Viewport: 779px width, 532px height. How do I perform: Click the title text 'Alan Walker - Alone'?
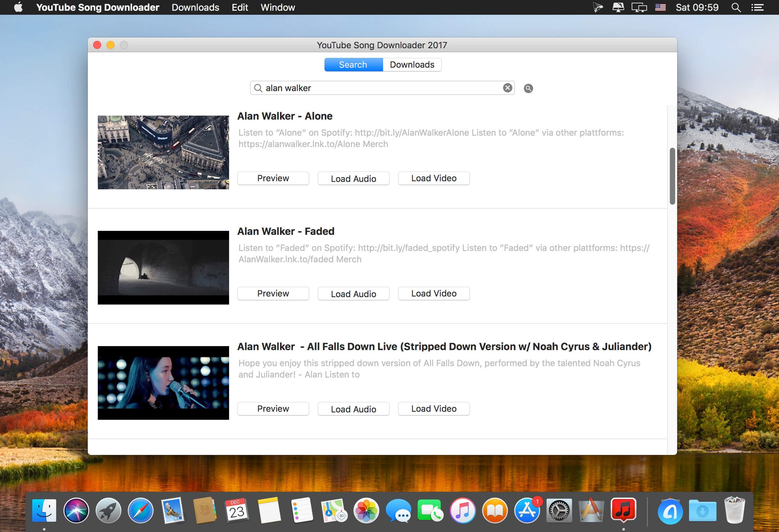285,116
